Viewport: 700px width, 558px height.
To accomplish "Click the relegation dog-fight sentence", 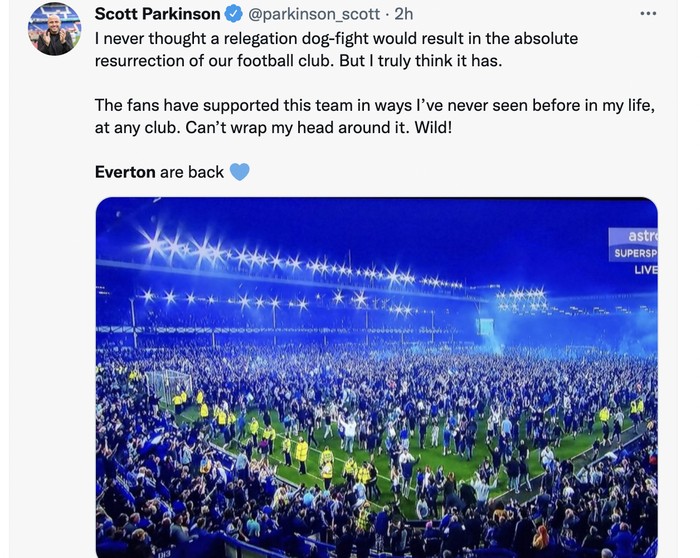I will click(335, 39).
